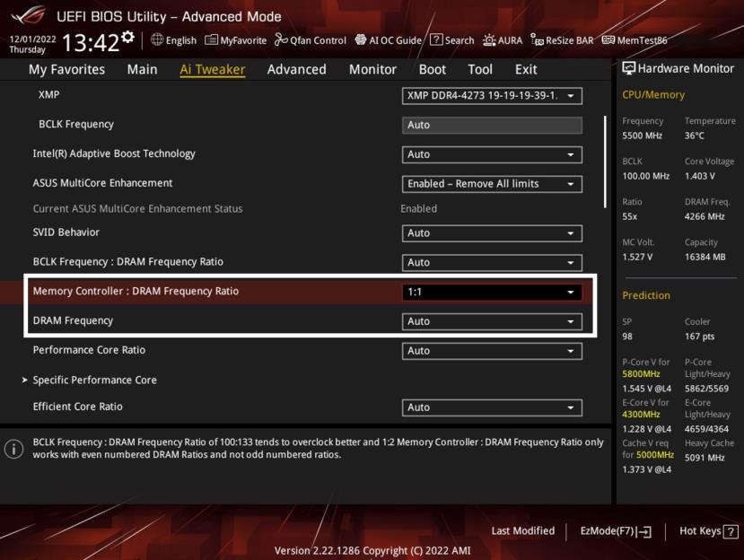The height and width of the screenshot is (560, 744).
Task: Click the info icon beside help text
Action: [x=13, y=449]
